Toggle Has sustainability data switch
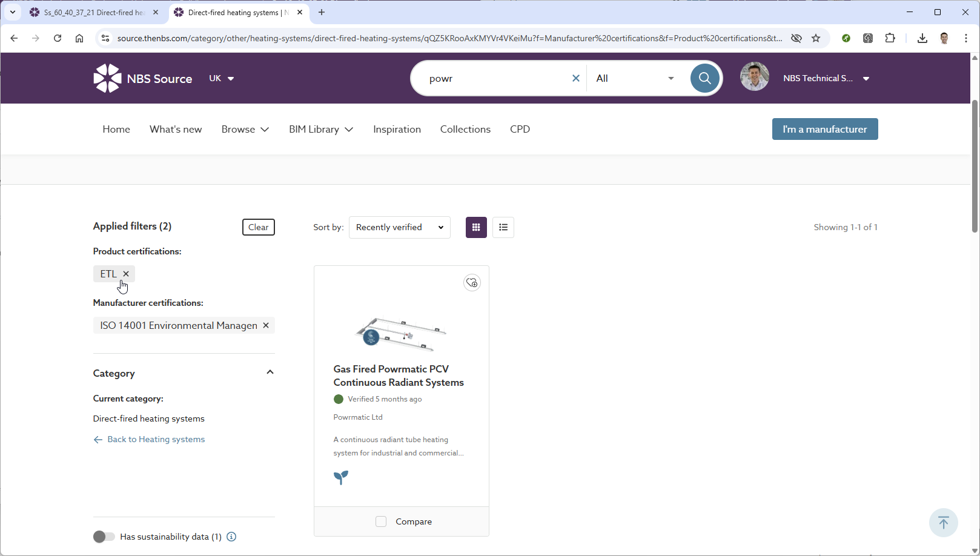Screen dimensions: 980x556 tap(104, 537)
